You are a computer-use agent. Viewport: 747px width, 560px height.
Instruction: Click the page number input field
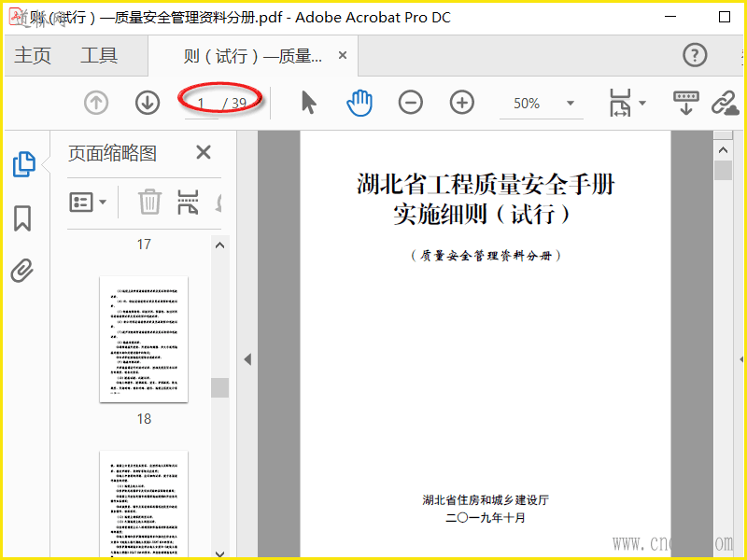(x=201, y=103)
